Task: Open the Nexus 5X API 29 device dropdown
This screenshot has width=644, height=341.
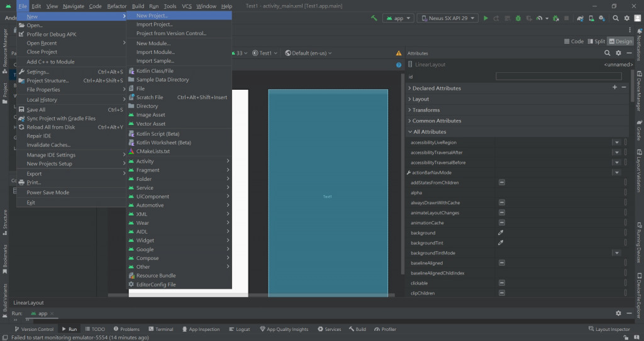Action: 447,18
